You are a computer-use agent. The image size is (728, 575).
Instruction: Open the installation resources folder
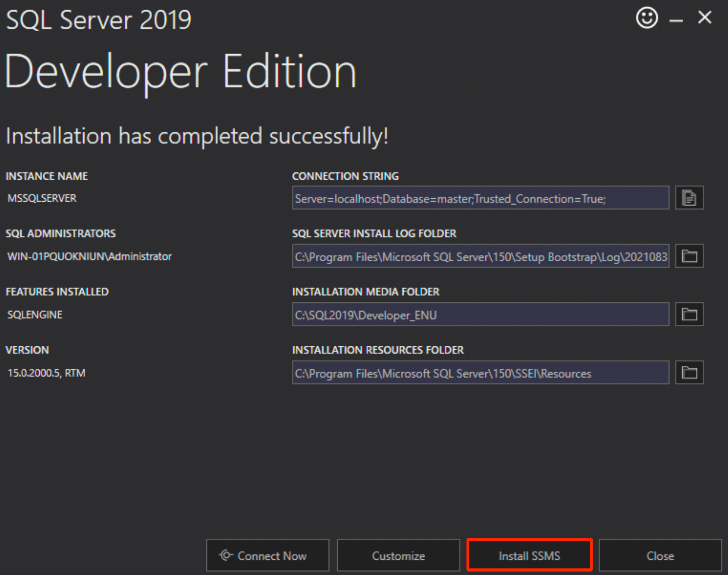click(689, 372)
